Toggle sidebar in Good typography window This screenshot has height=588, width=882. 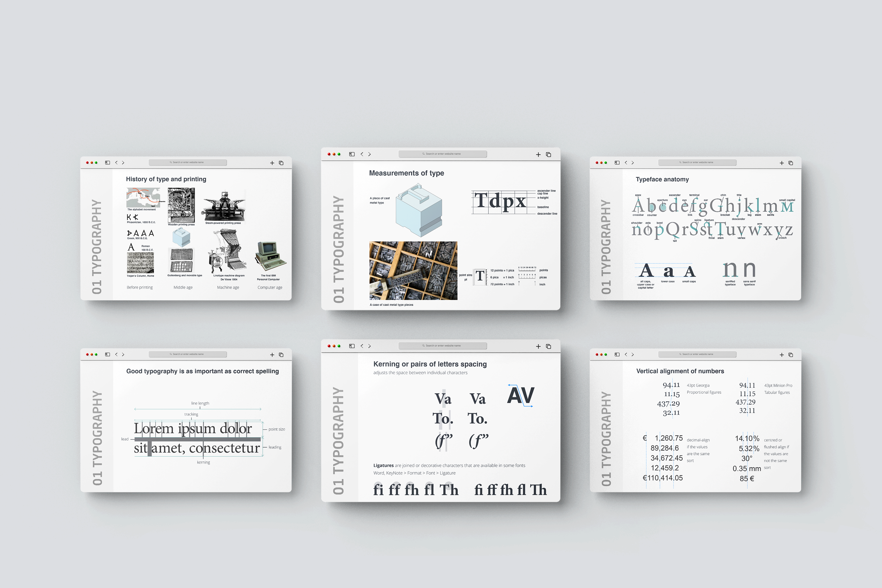coord(108,354)
